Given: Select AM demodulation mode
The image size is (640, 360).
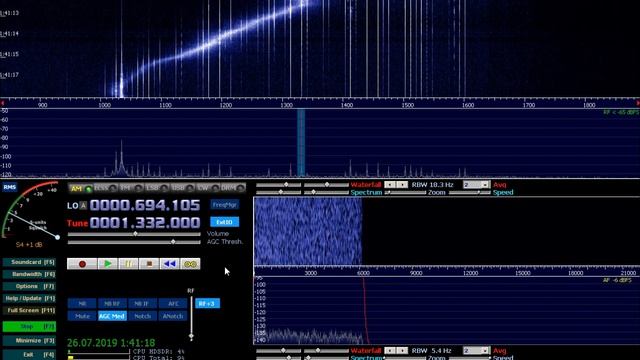Looking at the screenshot, I should click(x=80, y=188).
